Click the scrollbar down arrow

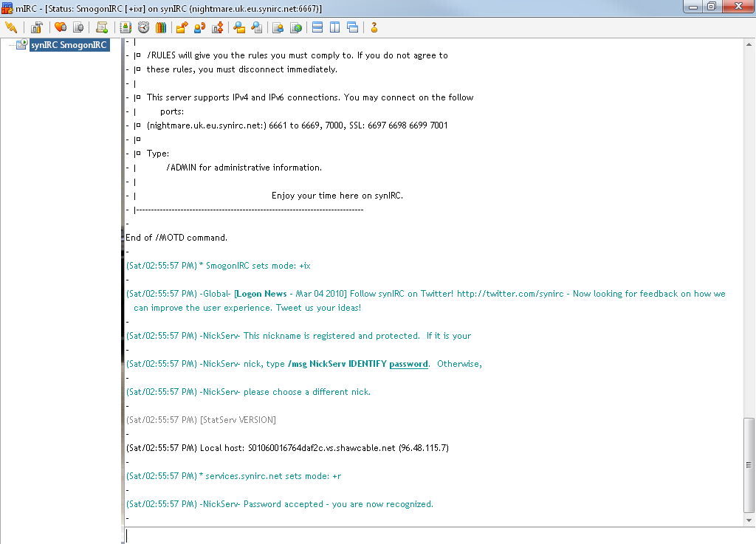[749, 520]
